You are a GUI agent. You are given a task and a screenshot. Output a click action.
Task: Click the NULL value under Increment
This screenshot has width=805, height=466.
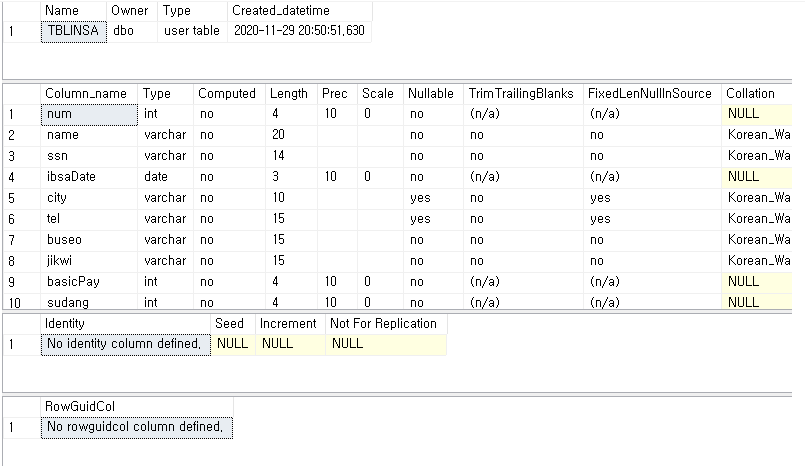point(290,344)
